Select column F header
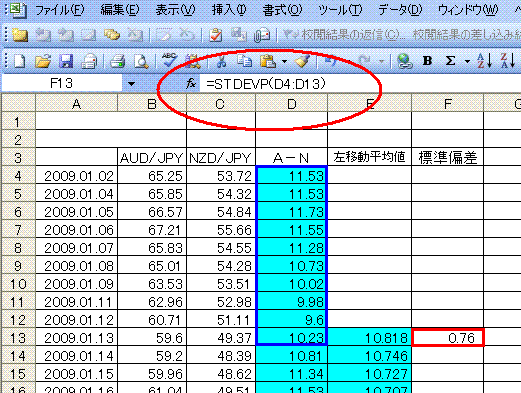Image resolution: width=521 pixels, height=393 pixels. coord(448,104)
